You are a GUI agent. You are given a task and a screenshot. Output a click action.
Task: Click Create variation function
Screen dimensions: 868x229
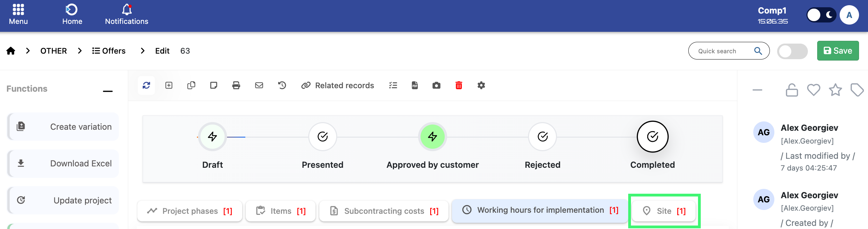tap(63, 127)
